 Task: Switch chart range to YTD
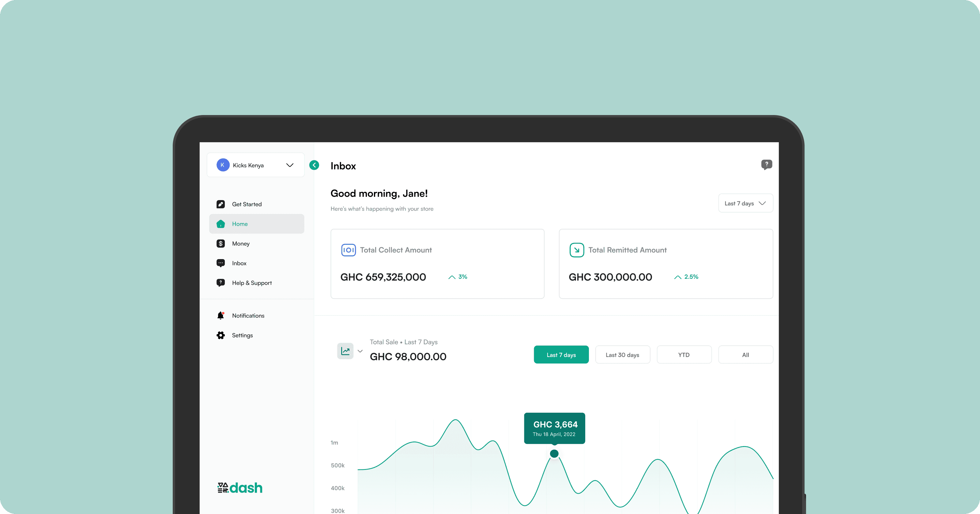coord(684,355)
